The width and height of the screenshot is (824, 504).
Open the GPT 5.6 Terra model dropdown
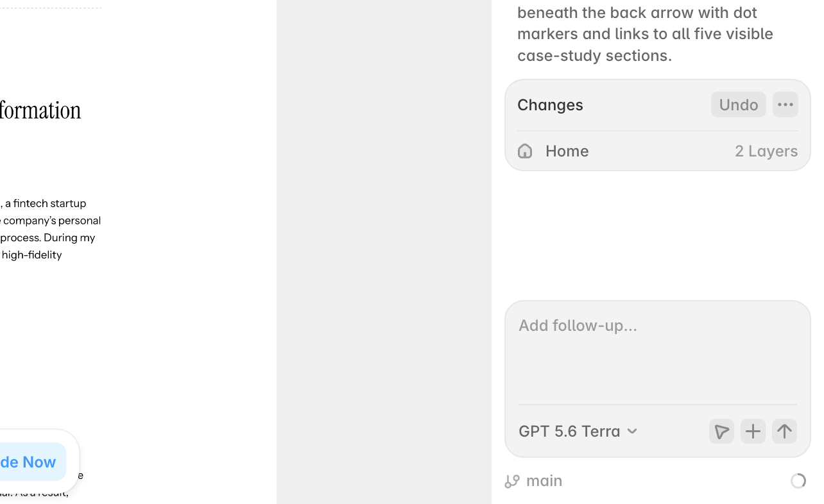click(x=578, y=431)
